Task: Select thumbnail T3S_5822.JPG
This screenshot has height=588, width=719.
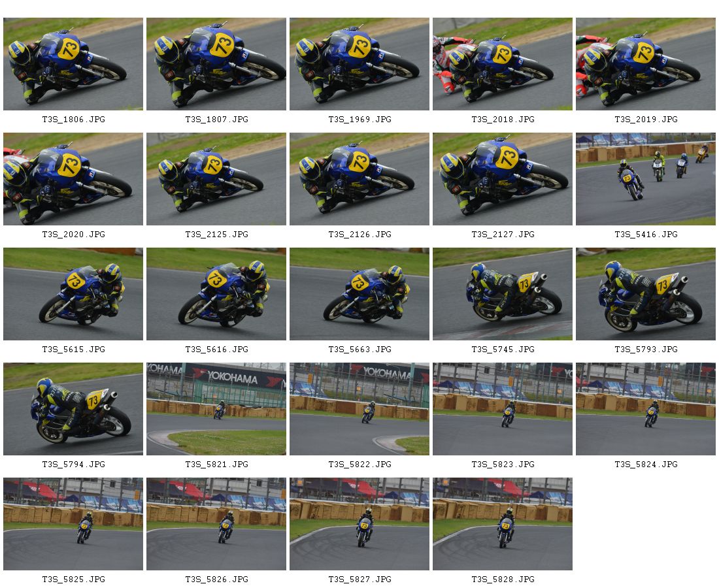Action: coord(359,409)
